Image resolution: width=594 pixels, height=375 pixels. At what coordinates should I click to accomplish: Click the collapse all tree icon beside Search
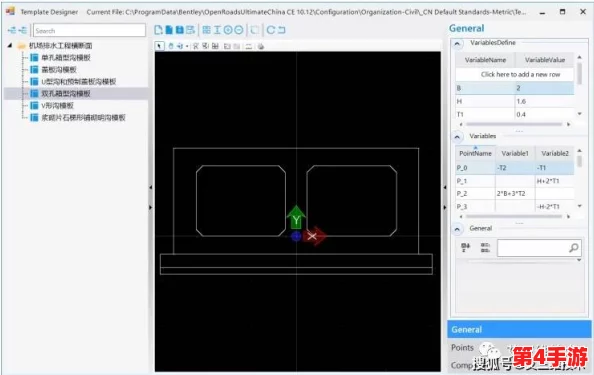point(23,30)
